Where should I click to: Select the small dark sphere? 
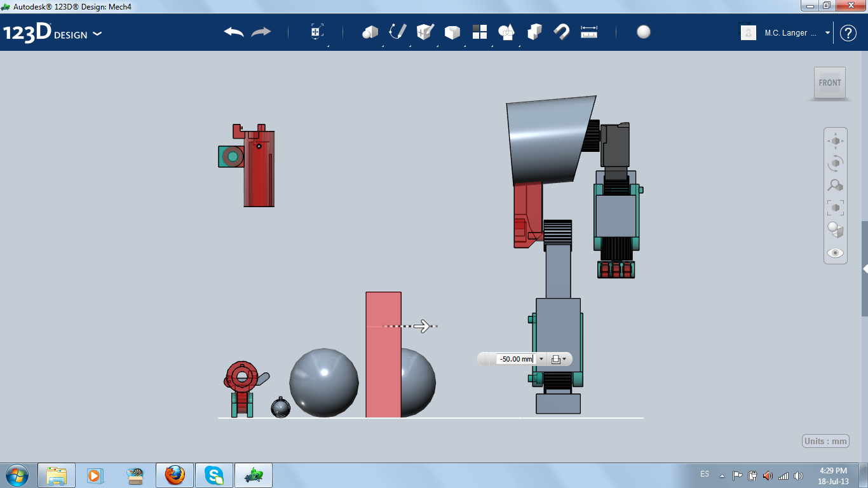(x=281, y=407)
